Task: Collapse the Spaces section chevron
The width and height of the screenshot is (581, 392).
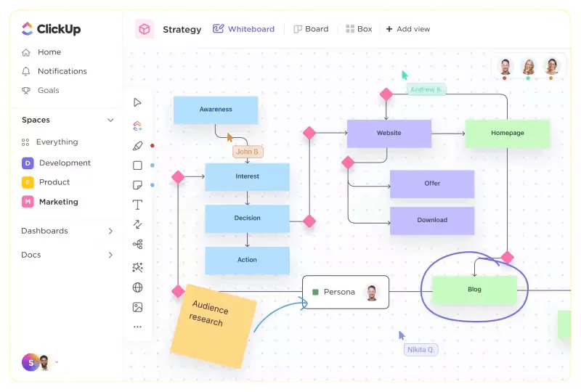Action: coord(110,120)
